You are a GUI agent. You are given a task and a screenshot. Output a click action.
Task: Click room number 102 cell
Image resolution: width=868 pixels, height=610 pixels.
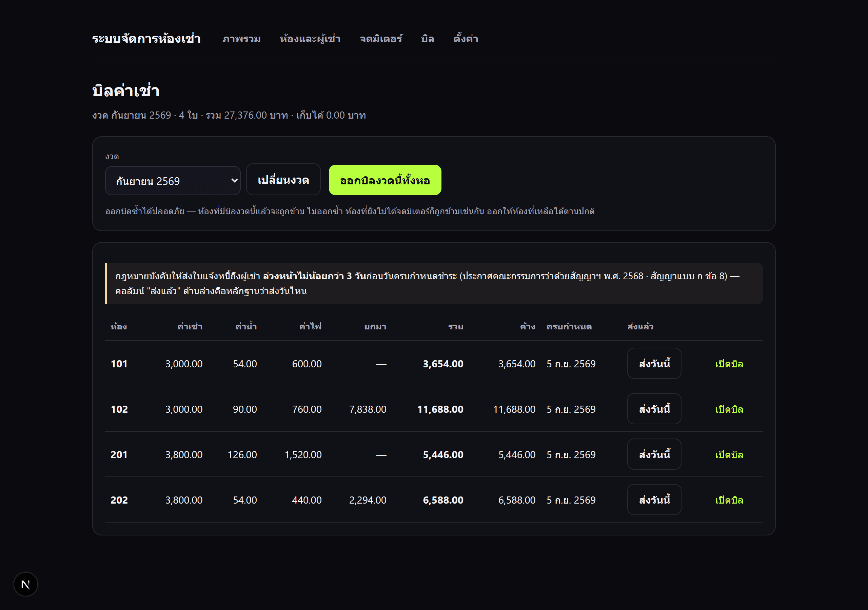point(119,409)
